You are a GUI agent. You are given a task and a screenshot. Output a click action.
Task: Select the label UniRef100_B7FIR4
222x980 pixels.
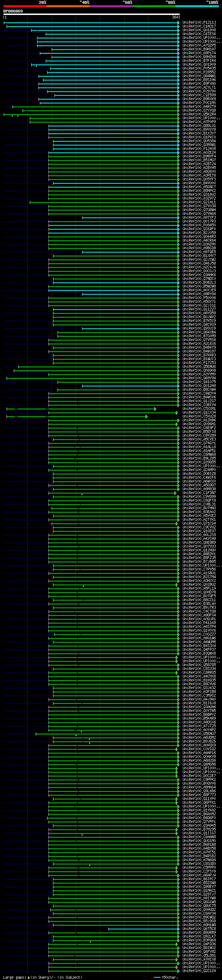coord(199,61)
